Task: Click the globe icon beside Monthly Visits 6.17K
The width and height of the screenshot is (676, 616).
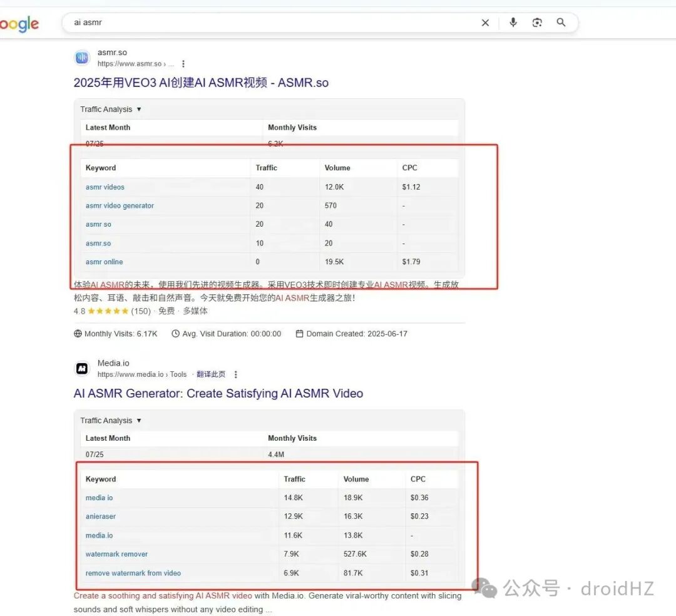Action: [x=78, y=334]
